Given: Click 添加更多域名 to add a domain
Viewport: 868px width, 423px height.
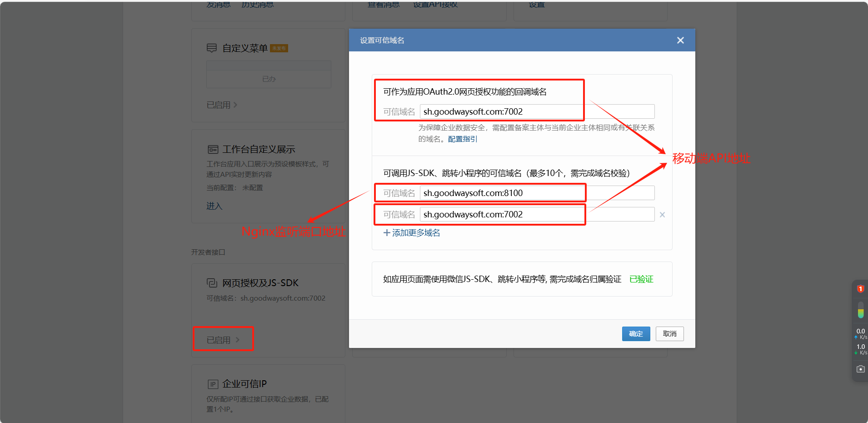Looking at the screenshot, I should point(416,233).
